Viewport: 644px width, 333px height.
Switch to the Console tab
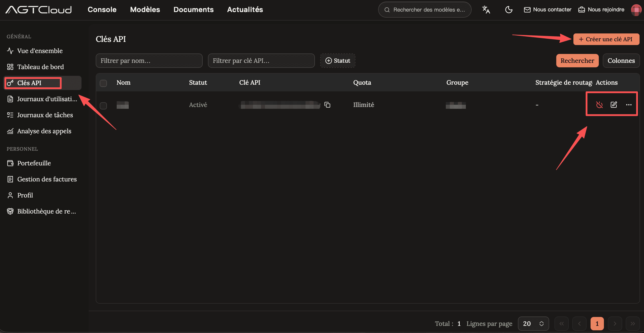coord(102,10)
